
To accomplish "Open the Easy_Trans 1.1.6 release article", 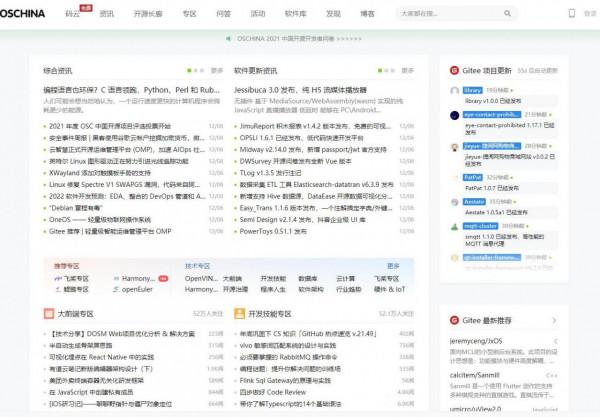I will [x=316, y=208].
